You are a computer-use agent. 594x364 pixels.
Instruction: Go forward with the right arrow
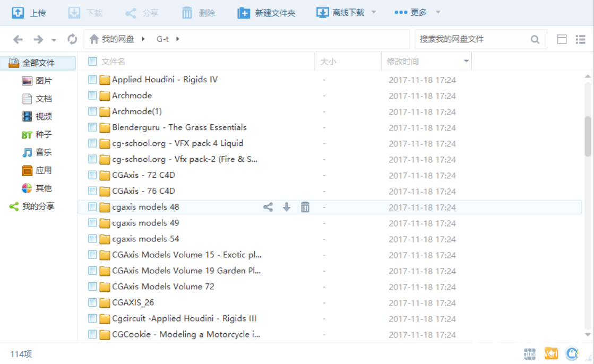click(38, 39)
